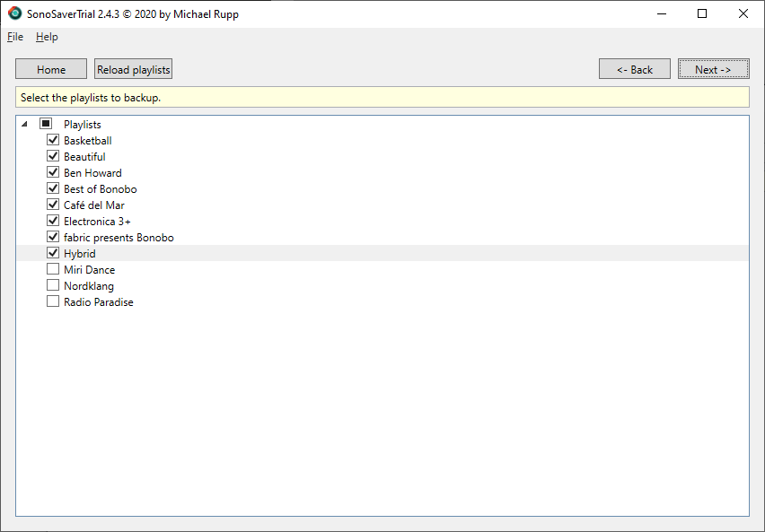The image size is (765, 532).
Task: Collapse the Playlists tree node
Action: click(25, 124)
